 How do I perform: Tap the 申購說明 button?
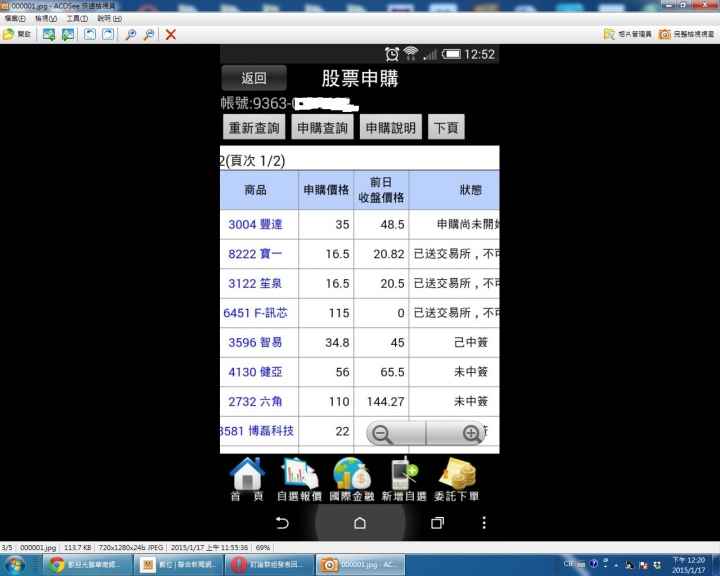point(391,127)
